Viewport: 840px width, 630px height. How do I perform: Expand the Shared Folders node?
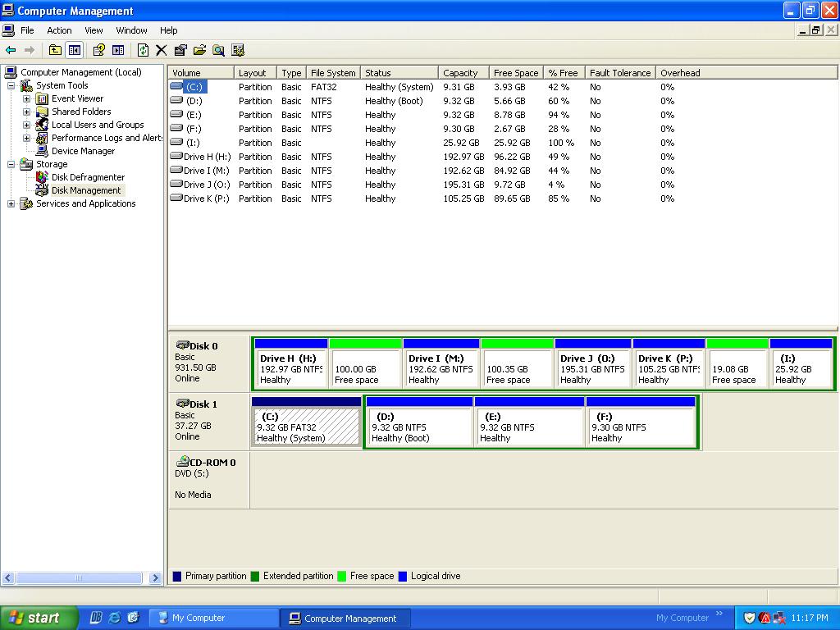pos(25,111)
